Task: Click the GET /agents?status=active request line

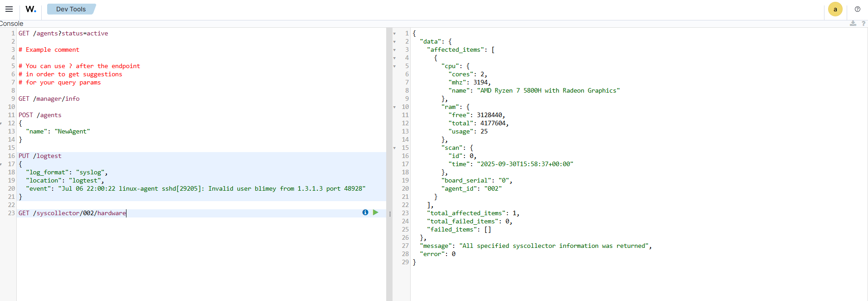Action: 63,34
